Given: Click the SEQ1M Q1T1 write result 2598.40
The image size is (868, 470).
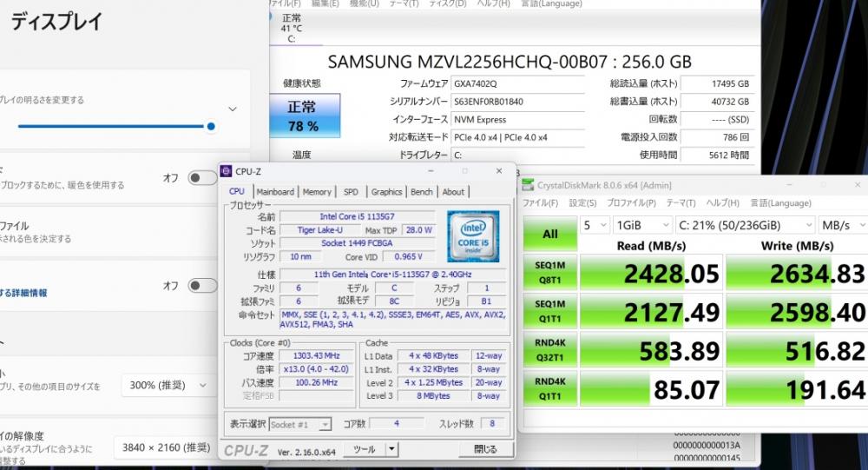Looking at the screenshot, I should pyautogui.click(x=797, y=312).
